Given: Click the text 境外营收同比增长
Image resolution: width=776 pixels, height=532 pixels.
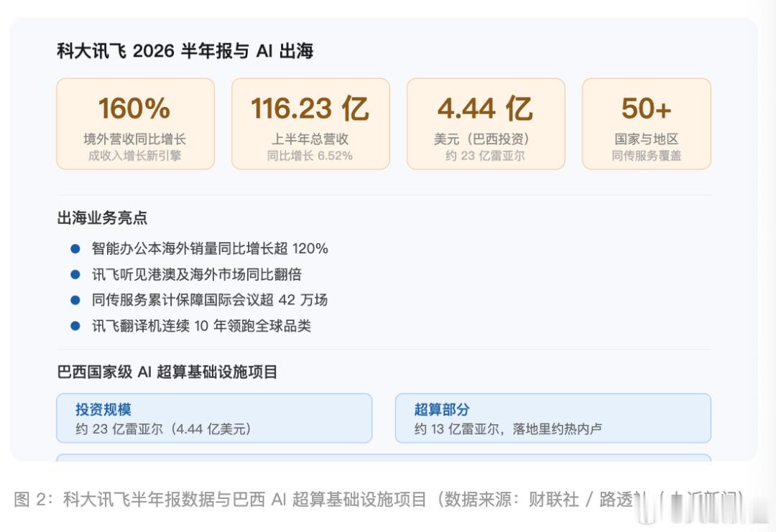Looking at the screenshot, I should point(134,139).
